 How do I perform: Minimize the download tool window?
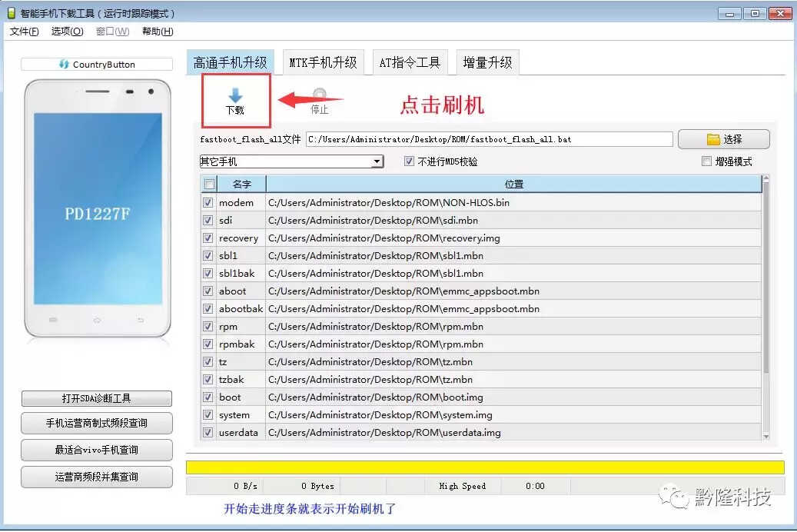pos(730,14)
